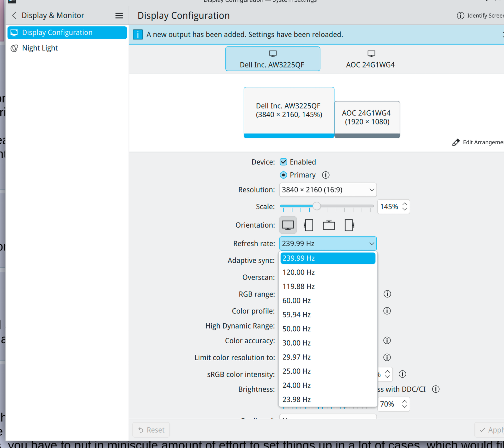
Task: Pick 23.98 Hz refresh rate
Action: [x=328, y=400]
